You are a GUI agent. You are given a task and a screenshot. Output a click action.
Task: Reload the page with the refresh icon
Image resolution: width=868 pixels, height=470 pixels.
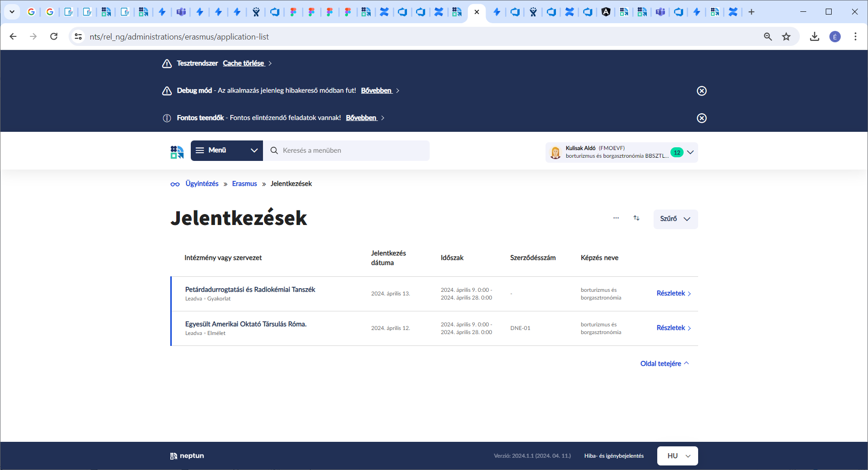(54, 37)
